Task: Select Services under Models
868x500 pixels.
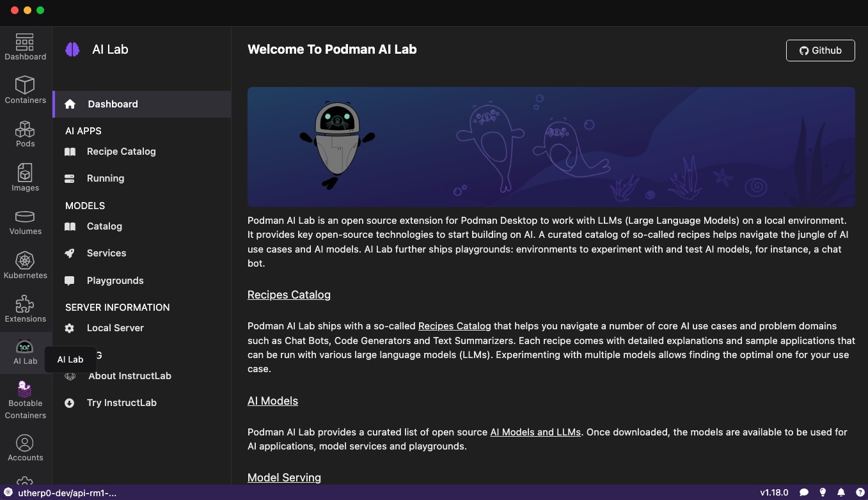Action: pyautogui.click(x=106, y=253)
